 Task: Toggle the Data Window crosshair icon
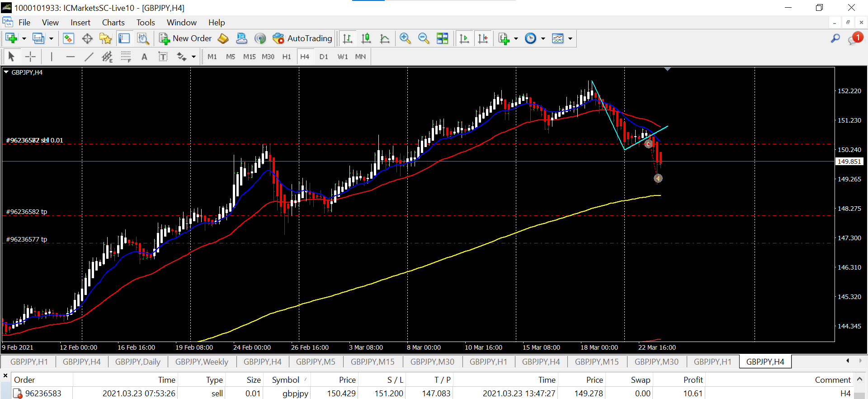[x=87, y=38]
